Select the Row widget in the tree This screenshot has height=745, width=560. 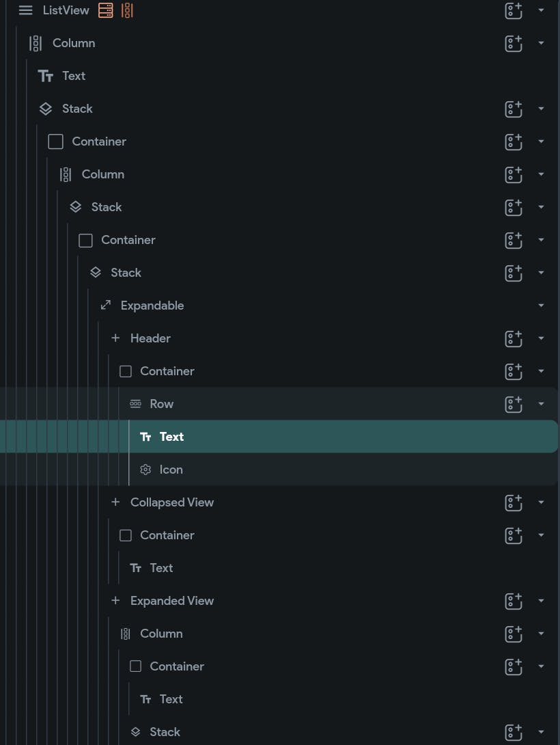[161, 404]
